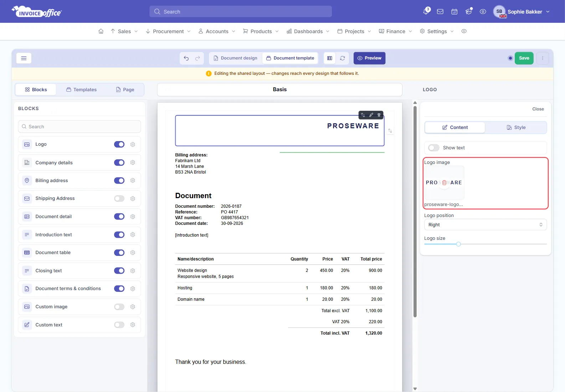The height and width of the screenshot is (392, 565).
Task: Click the Preview button
Action: pyautogui.click(x=369, y=58)
